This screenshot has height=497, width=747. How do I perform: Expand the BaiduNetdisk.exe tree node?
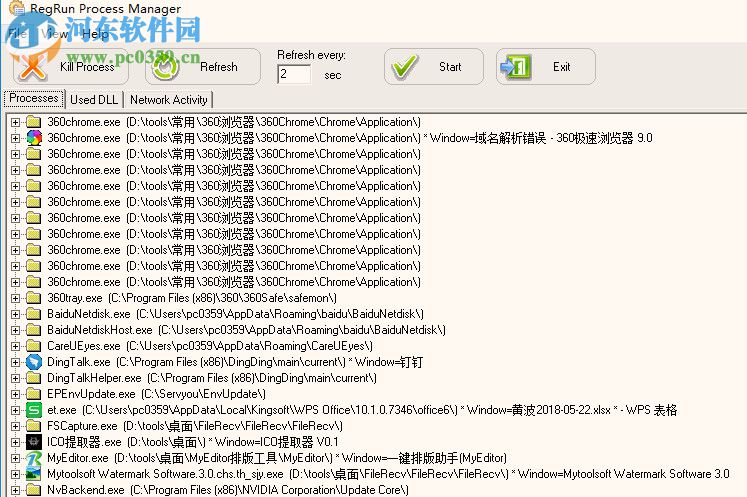coord(15,314)
